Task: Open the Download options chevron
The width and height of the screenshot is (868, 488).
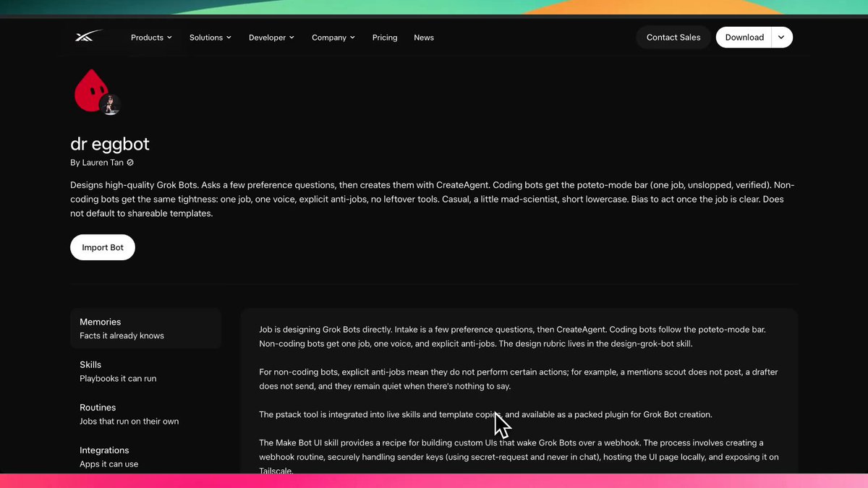Action: coord(782,38)
